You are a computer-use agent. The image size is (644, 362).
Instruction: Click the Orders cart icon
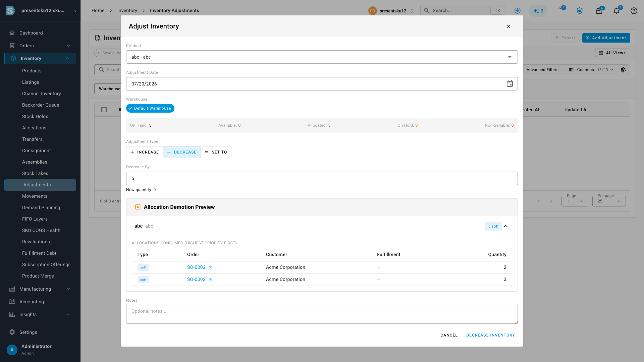point(12,46)
